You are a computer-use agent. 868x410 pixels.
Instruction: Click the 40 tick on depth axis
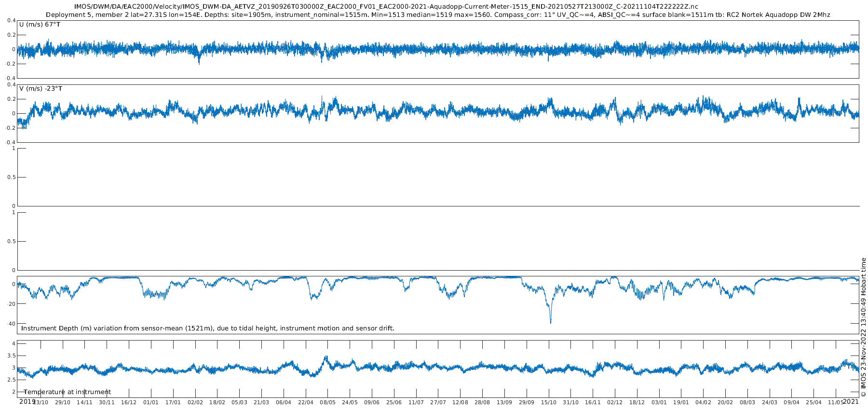12,324
